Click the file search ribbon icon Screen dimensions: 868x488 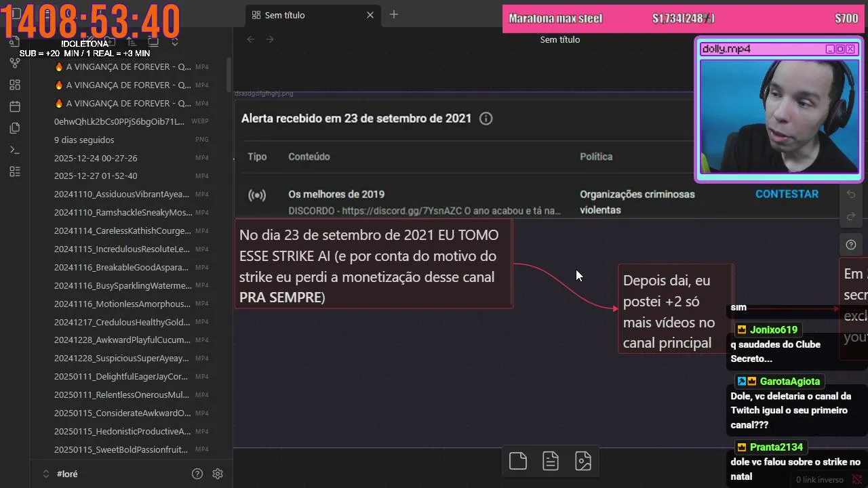[x=15, y=42]
